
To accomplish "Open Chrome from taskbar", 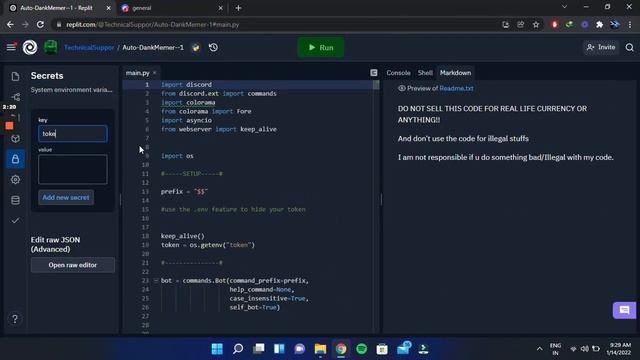I will 341,349.
